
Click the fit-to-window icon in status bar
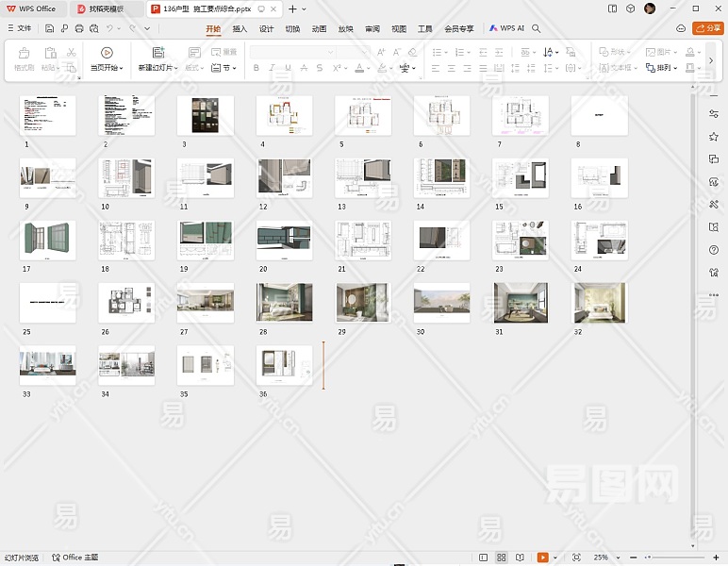pyautogui.click(x=576, y=558)
